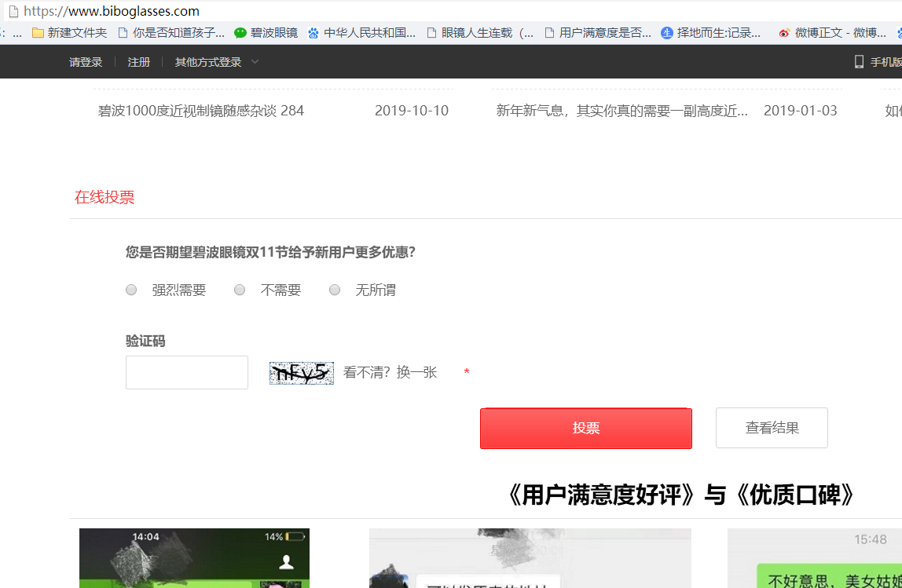Viewport: 902px width, 588px height.
Task: Open the middle grey chat screenshot thumbnail
Action: [530, 558]
